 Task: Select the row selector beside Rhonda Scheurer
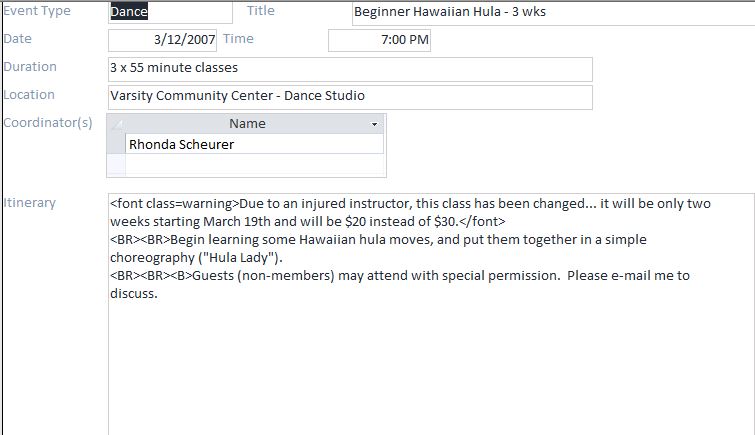(116, 144)
